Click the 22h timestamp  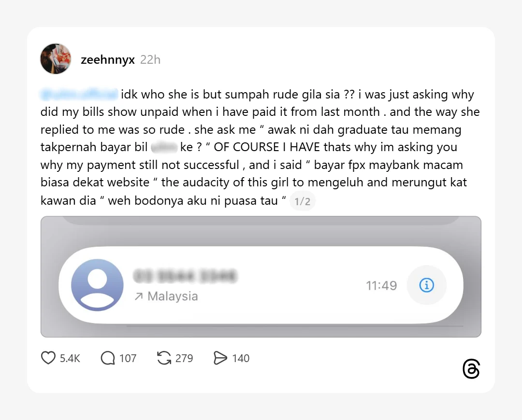click(150, 60)
